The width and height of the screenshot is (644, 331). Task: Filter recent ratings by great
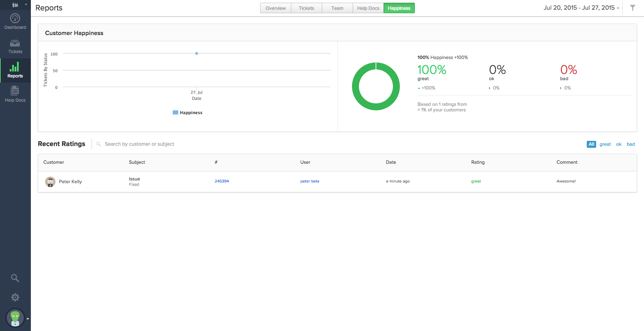(605, 144)
